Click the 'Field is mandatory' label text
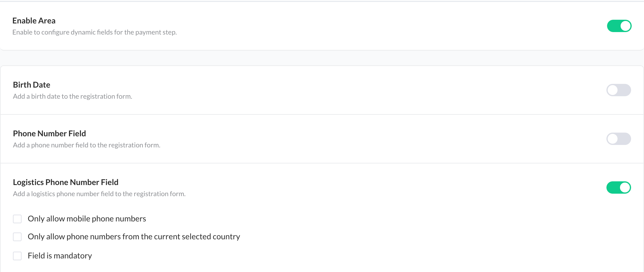This screenshot has height=272, width=644. (x=60, y=256)
